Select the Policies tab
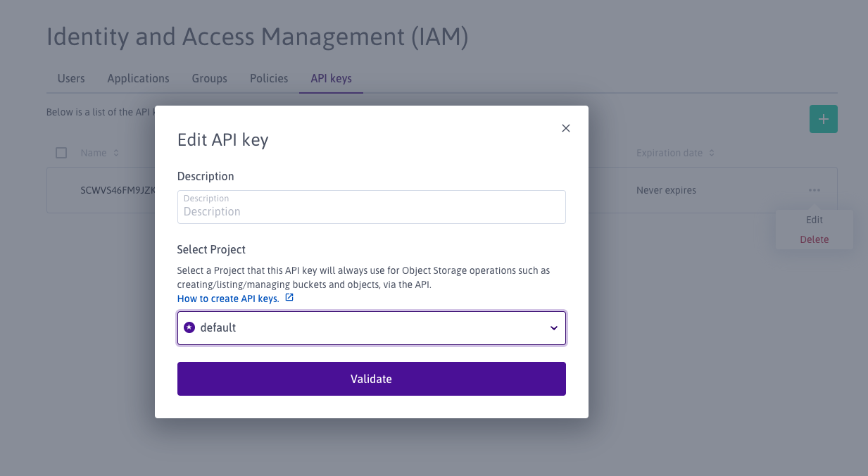 point(269,78)
